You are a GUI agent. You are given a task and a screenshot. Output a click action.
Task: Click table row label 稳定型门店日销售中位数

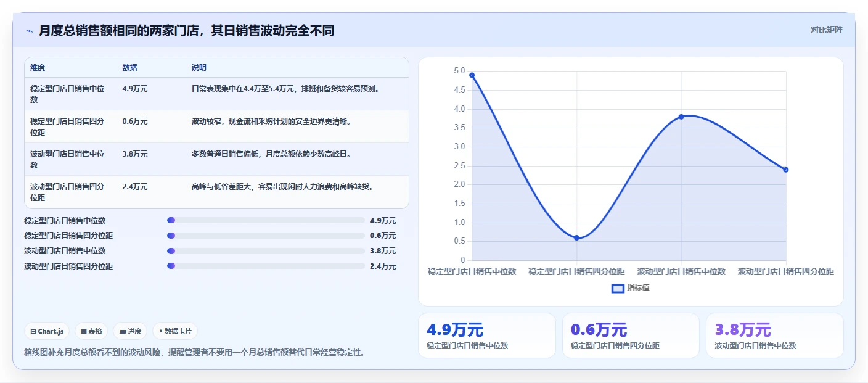[67, 94]
